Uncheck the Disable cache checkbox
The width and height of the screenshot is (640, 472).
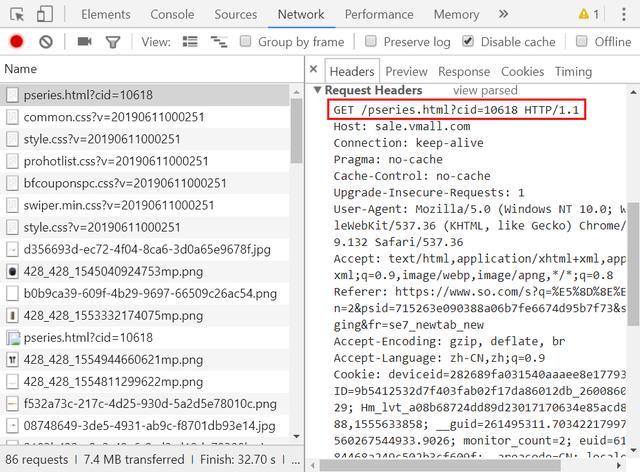(x=468, y=41)
